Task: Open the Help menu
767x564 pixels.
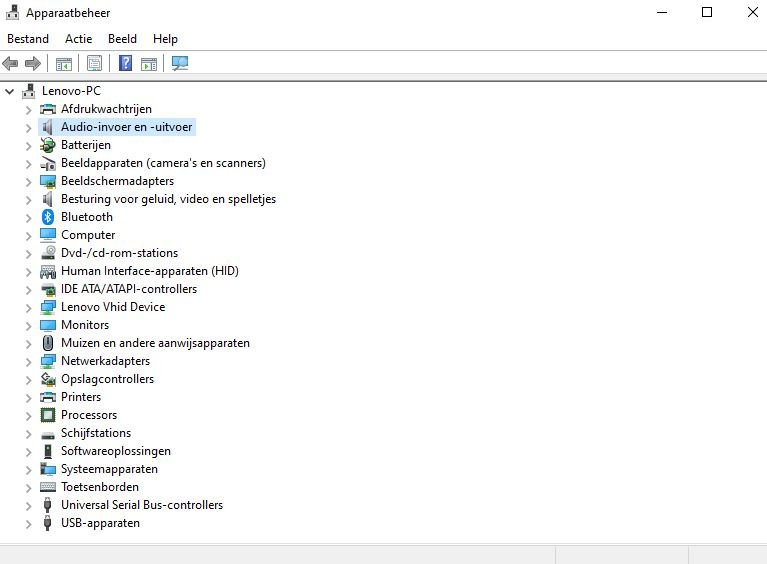Action: pyautogui.click(x=165, y=39)
